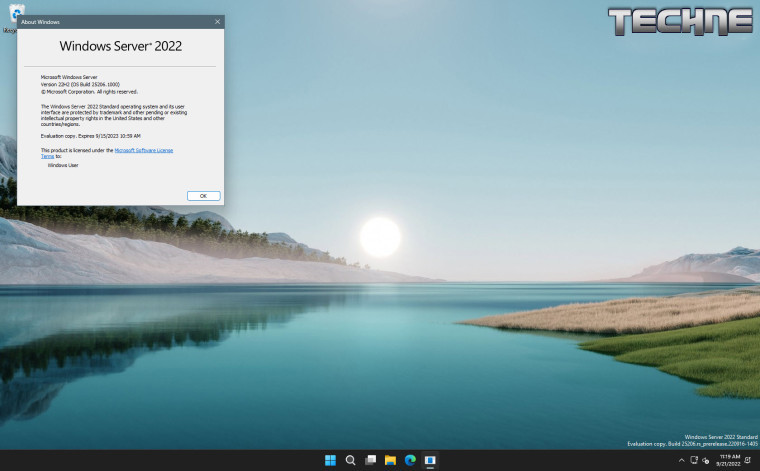Open Task View on the taskbar
Screen dimensions: 760x471
[370, 460]
